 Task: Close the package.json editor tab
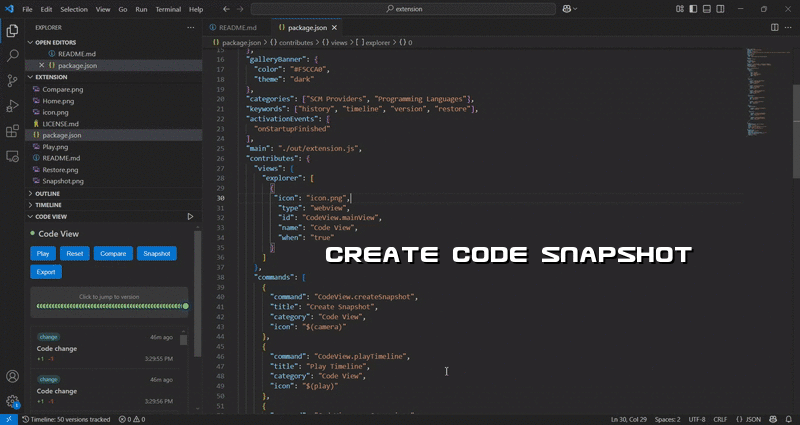(x=334, y=28)
